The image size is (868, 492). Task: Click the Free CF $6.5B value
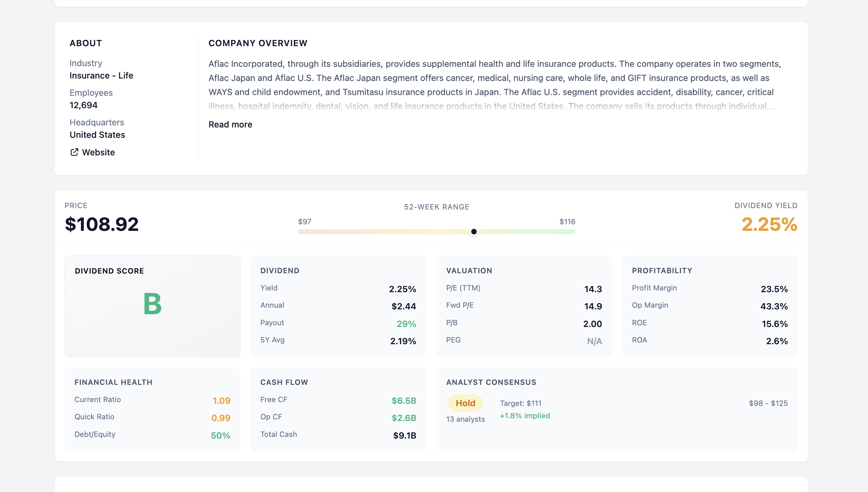[x=404, y=401]
